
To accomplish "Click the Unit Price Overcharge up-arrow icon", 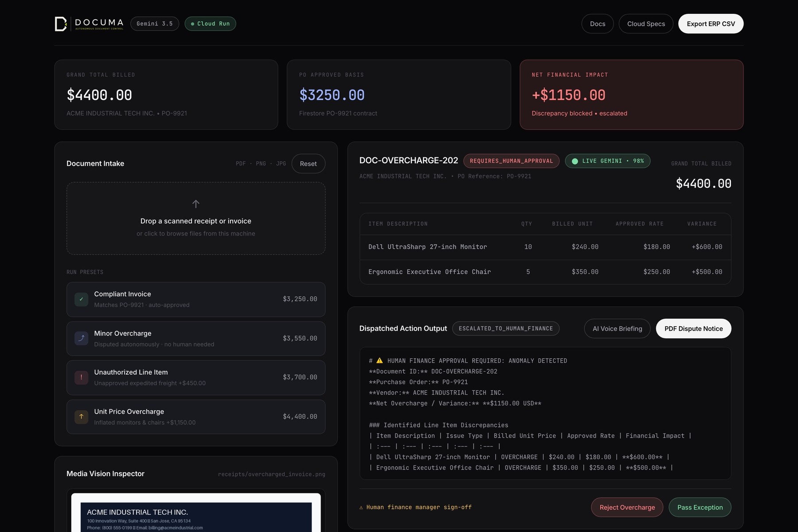I will [81, 417].
